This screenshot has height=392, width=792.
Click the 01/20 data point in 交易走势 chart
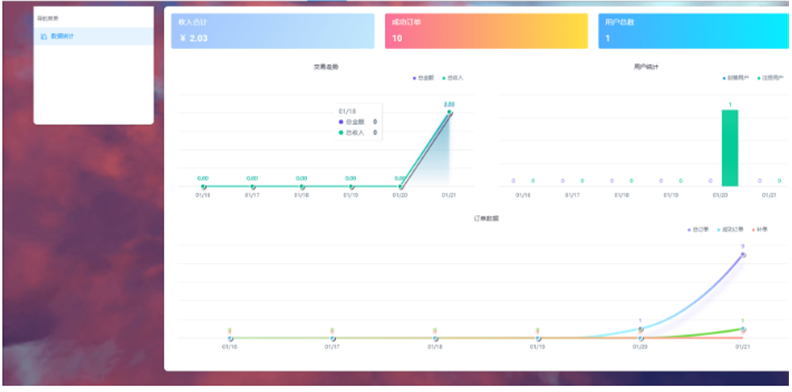click(400, 186)
